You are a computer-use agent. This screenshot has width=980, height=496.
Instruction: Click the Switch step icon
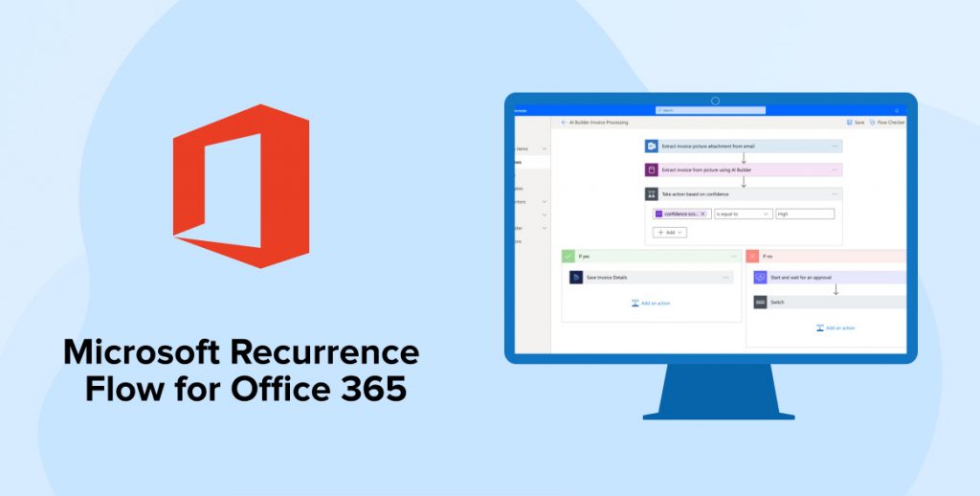pyautogui.click(x=760, y=302)
